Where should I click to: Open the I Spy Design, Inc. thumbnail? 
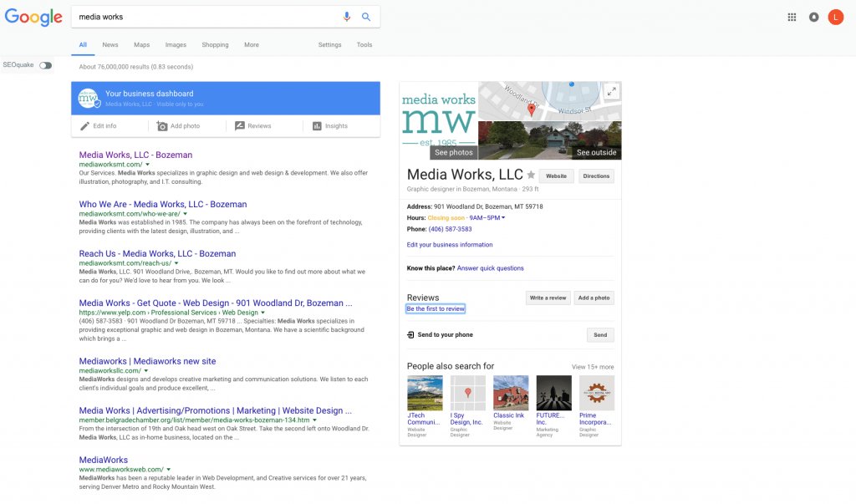(467, 393)
